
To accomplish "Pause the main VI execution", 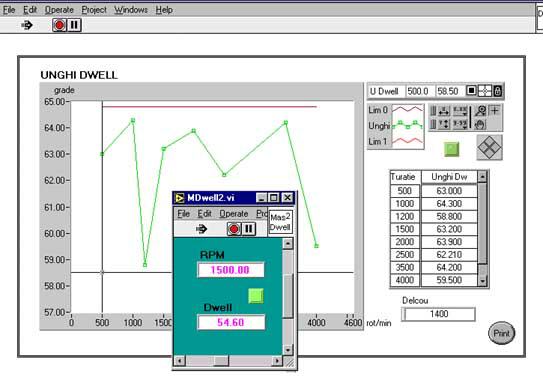I will tap(74, 25).
